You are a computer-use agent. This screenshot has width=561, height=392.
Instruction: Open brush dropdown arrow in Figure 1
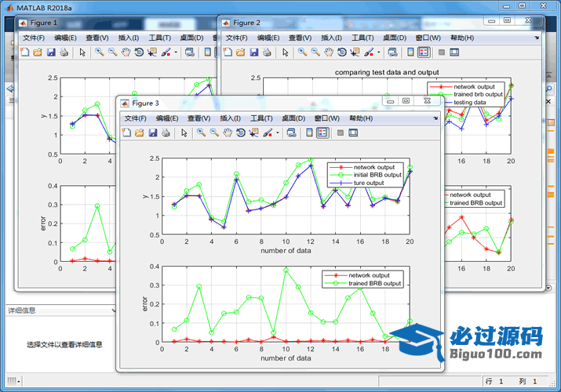click(x=176, y=53)
